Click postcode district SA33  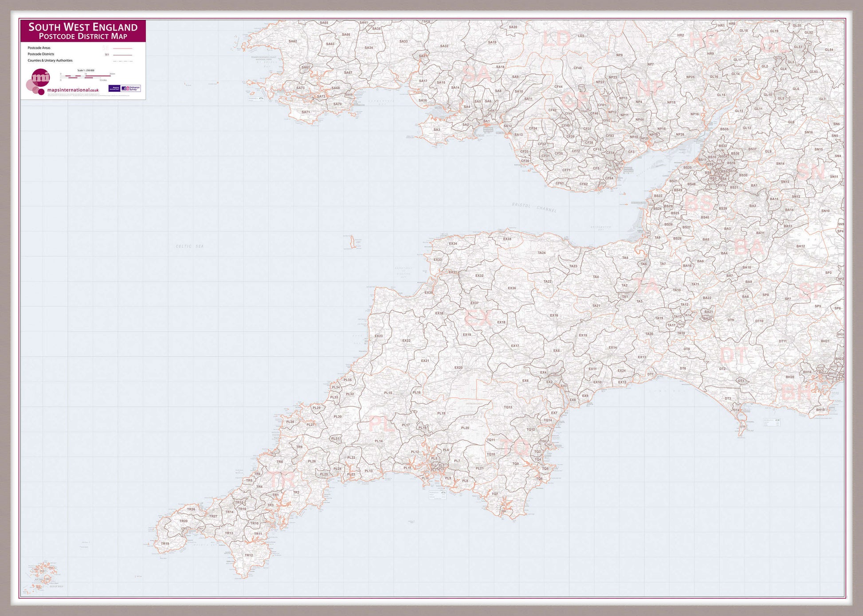pyautogui.click(x=403, y=41)
